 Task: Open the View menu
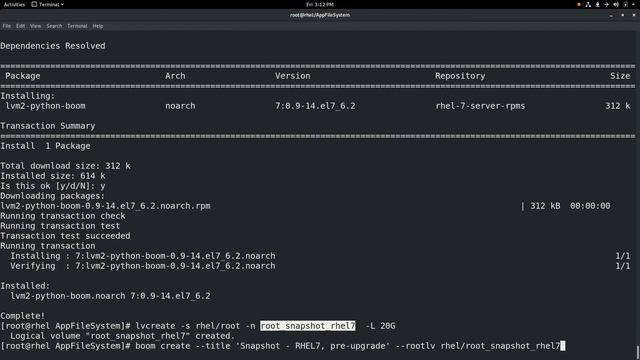click(x=36, y=26)
